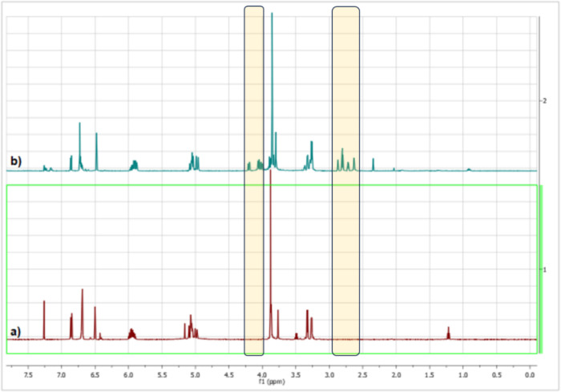This screenshot has width=561, height=392.
Task: Click the 7.5 ppm axis tick label
Action: click(28, 375)
